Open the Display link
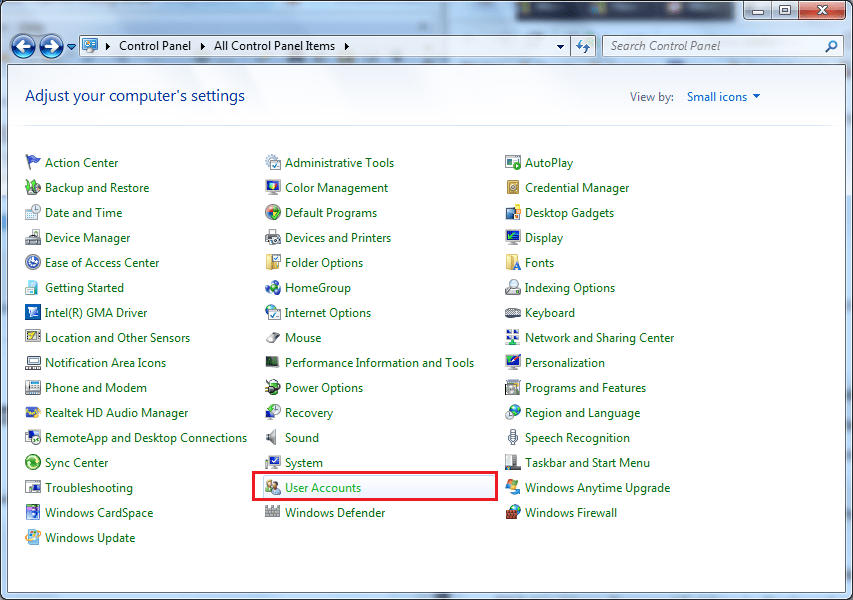Image resolution: width=853 pixels, height=600 pixels. pyautogui.click(x=543, y=238)
